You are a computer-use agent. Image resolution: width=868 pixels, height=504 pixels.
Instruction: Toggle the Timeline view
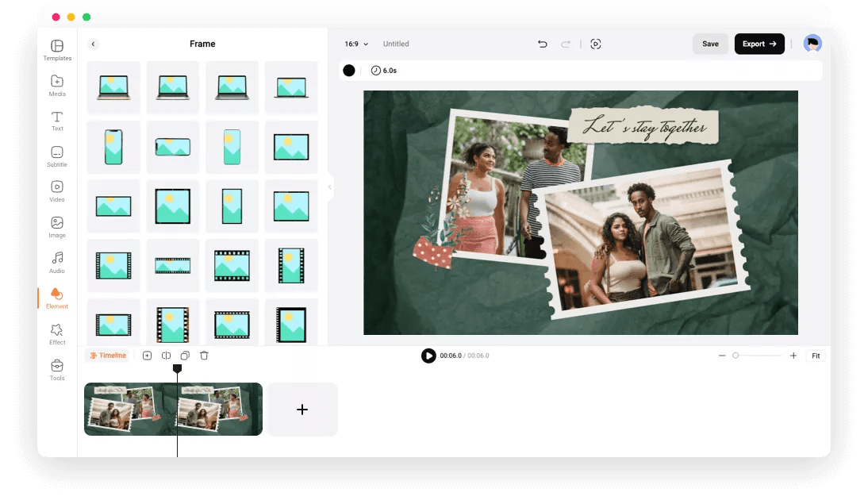tap(108, 356)
